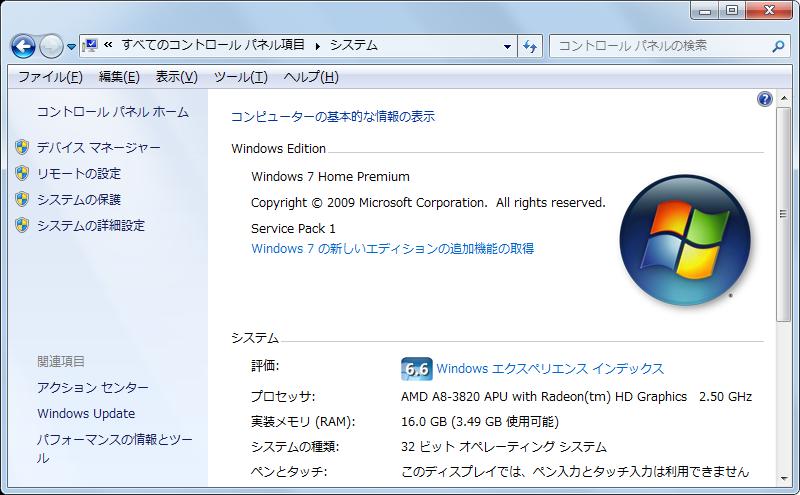Click the Windows エクスペリエンス インデックス link
800x495 pixels.
[550, 369]
